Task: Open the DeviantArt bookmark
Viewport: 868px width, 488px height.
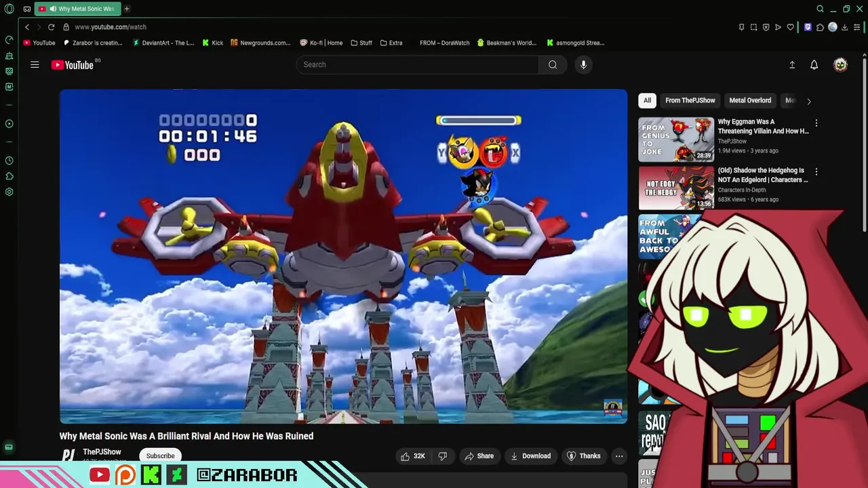Action: pos(163,43)
